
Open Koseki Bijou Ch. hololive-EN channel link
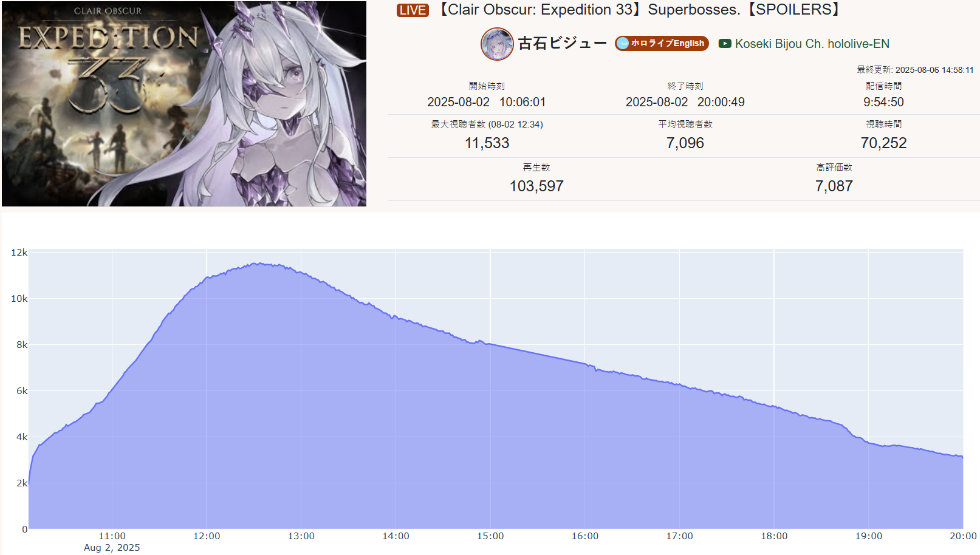coord(812,44)
